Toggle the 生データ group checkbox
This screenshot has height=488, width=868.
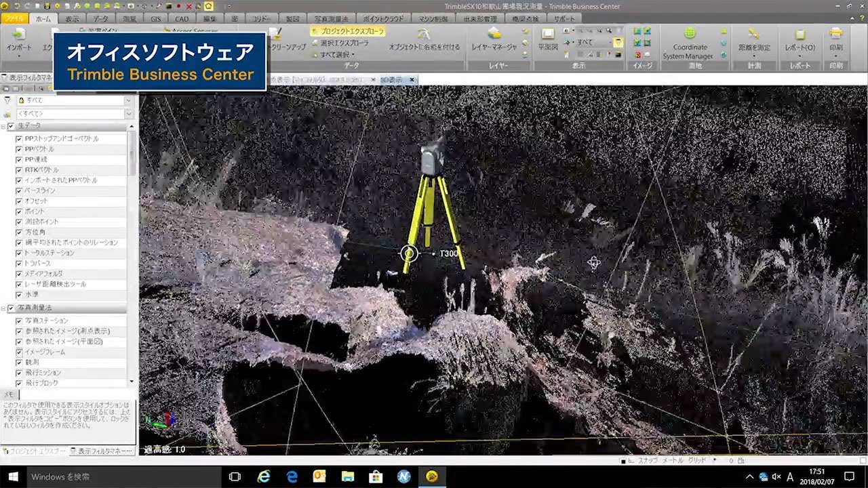click(x=11, y=127)
